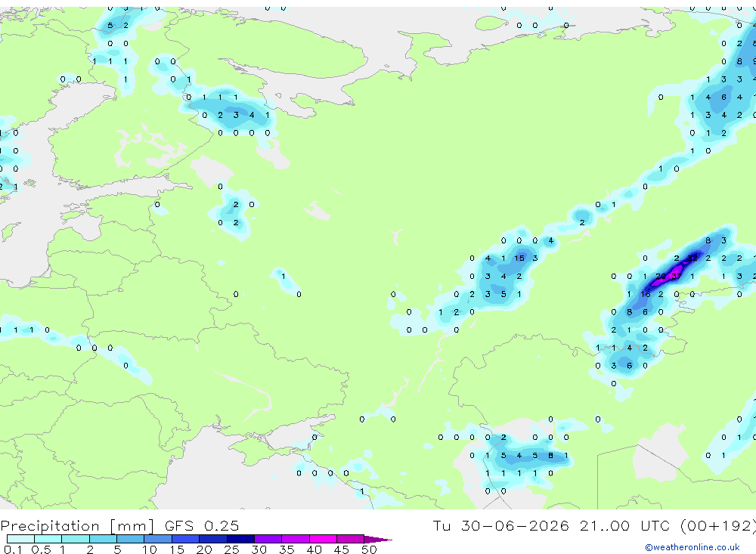Viewport: 756px width, 554px height.
Task: Select the '16' precipitation value on map
Action: point(646,294)
